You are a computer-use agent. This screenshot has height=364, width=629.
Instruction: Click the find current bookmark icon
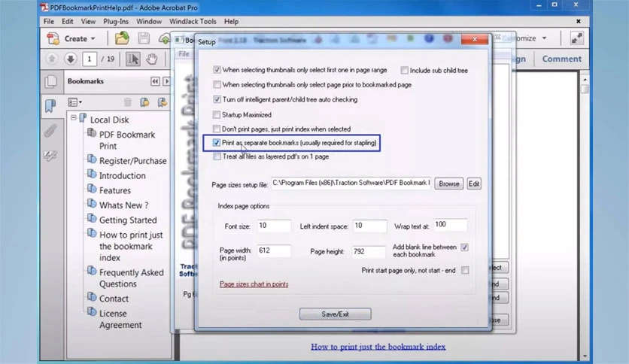click(x=162, y=102)
